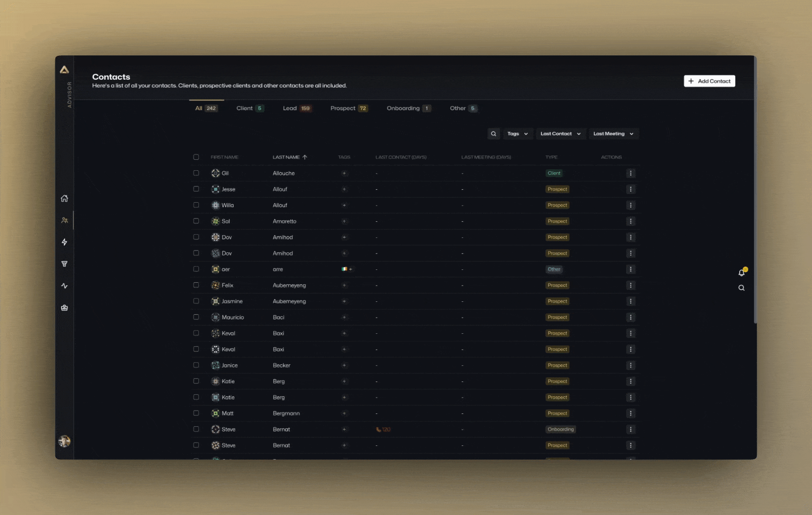
Task: View the Other contacts tab
Action: click(463, 109)
